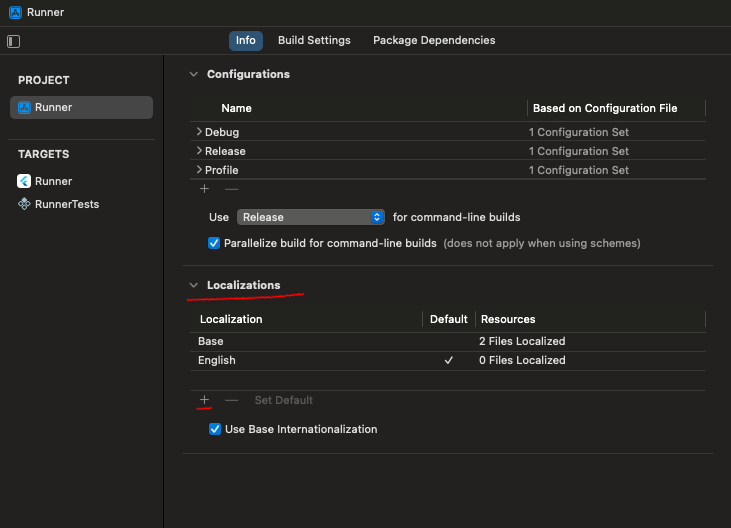The image size is (731, 528).
Task: Select the Runner target Flutter icon
Action: [24, 181]
